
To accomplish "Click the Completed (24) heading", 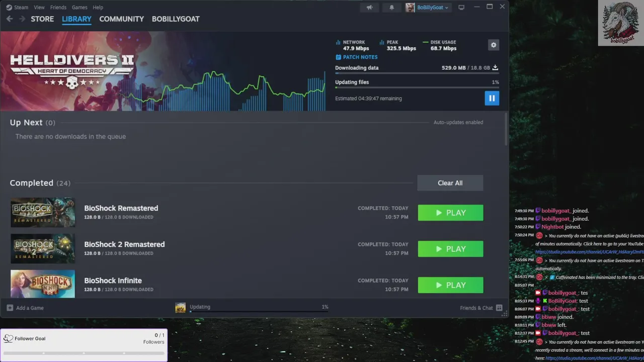I will (40, 183).
